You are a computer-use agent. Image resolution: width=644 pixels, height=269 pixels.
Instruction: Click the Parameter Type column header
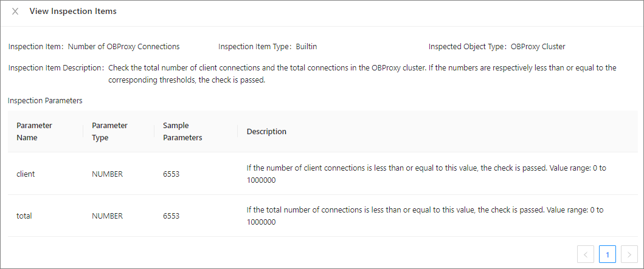[109, 131]
